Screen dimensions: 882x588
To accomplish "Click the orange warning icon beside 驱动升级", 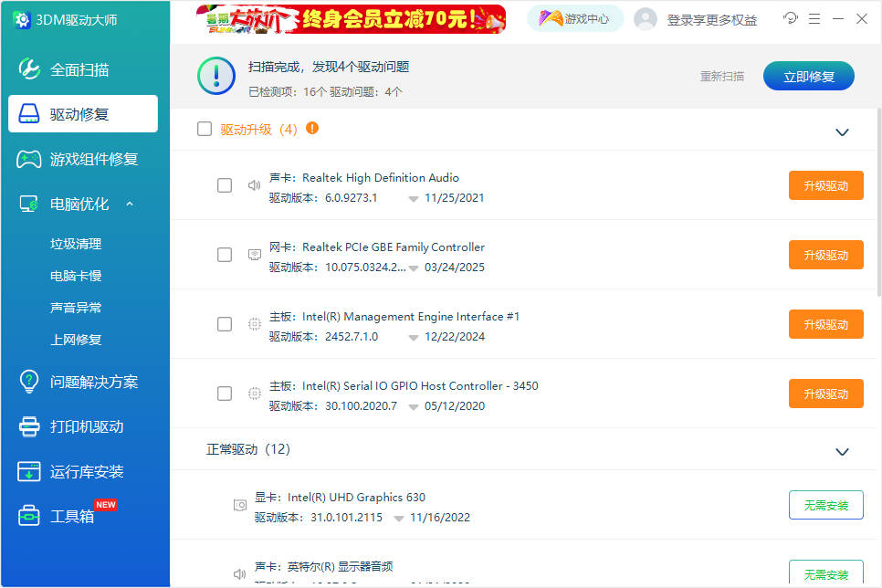I will pyautogui.click(x=312, y=129).
